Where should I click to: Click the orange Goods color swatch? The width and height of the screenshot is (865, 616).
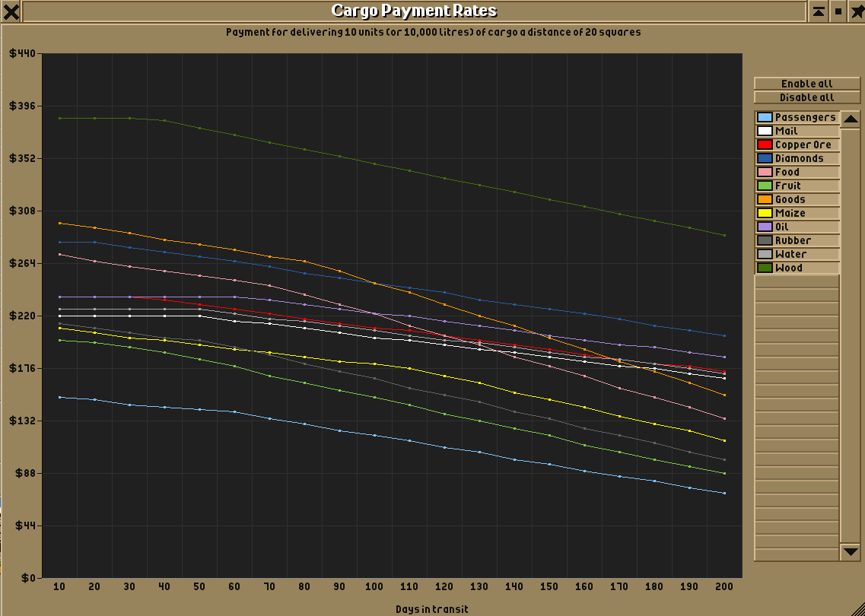765,200
